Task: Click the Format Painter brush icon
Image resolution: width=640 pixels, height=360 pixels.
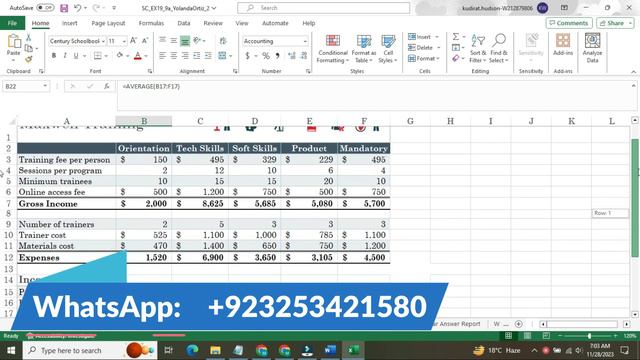Action: (29, 60)
